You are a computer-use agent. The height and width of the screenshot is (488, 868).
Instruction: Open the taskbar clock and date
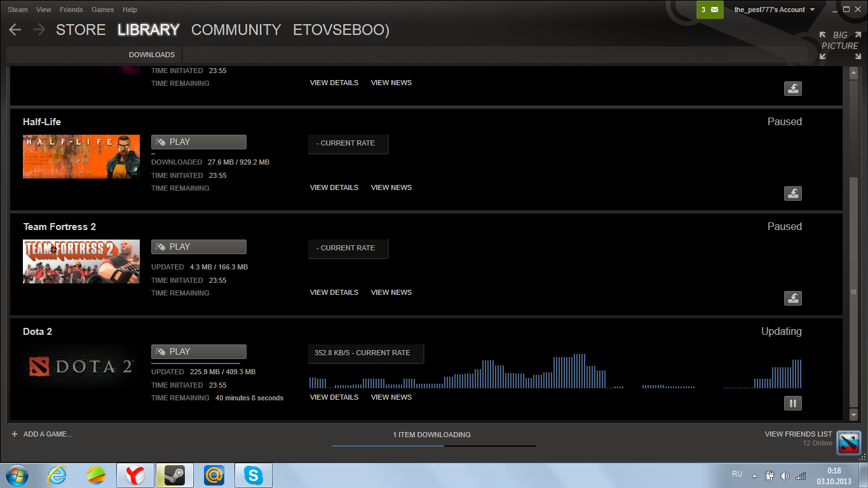click(834, 476)
